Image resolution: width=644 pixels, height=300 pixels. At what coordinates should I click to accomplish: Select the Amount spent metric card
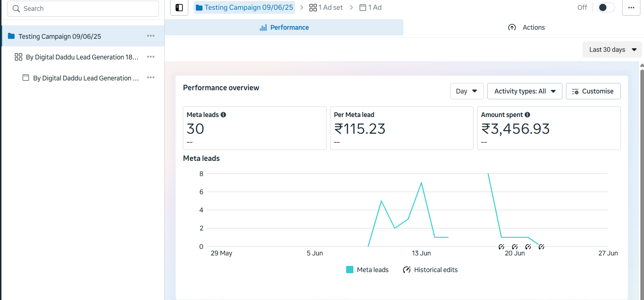(x=549, y=128)
